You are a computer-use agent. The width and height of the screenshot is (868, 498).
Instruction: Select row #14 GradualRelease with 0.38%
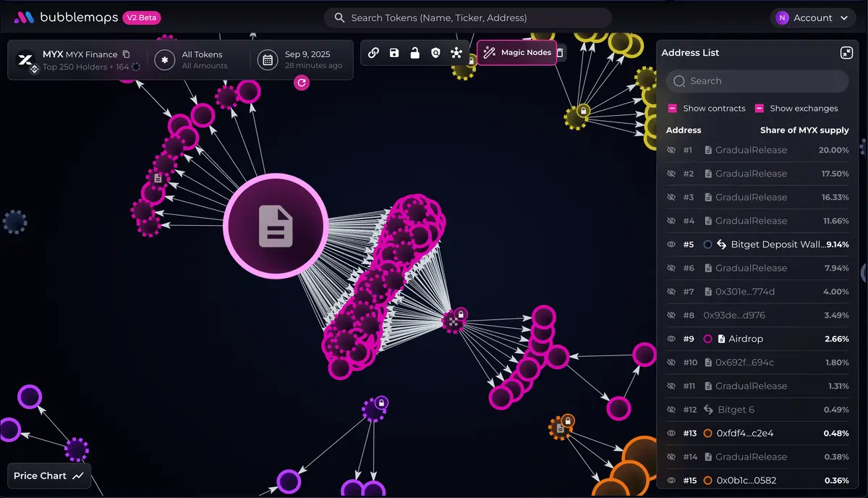tap(757, 457)
